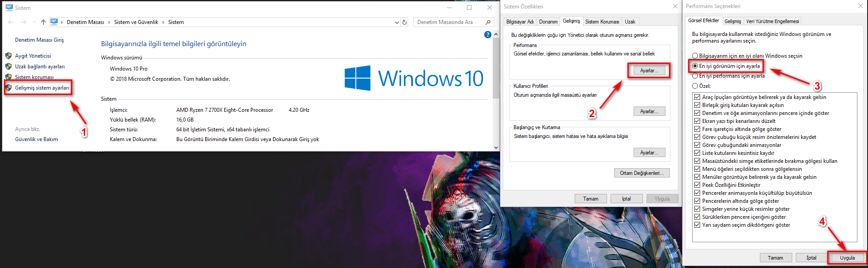The width and height of the screenshot is (868, 268).
Task: Go to Denetim Masası Giriş
Action: tap(39, 40)
